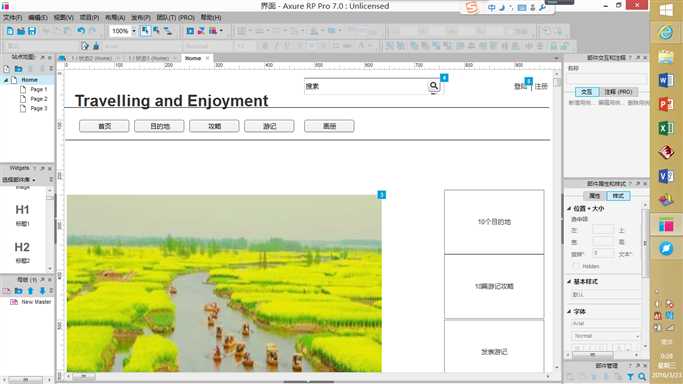Switch to the 属性 properties tab
The height and width of the screenshot is (384, 683).
[x=594, y=196]
